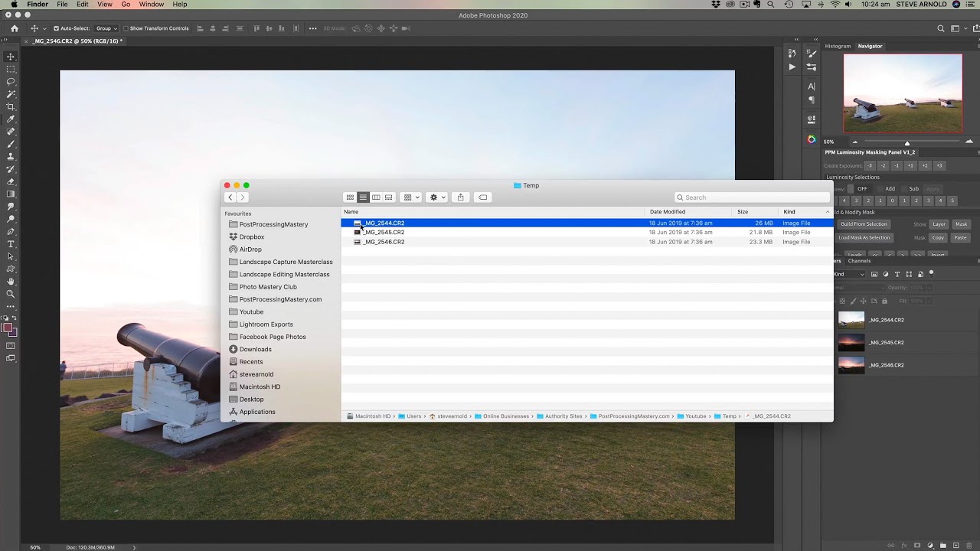
Task: Open Finder action gear dropdown
Action: 436,197
